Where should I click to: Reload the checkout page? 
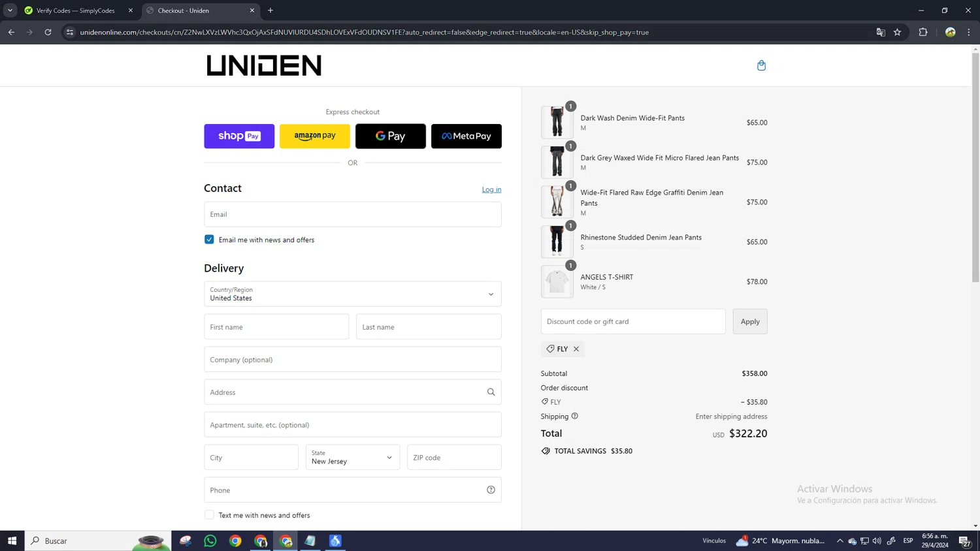point(48,32)
